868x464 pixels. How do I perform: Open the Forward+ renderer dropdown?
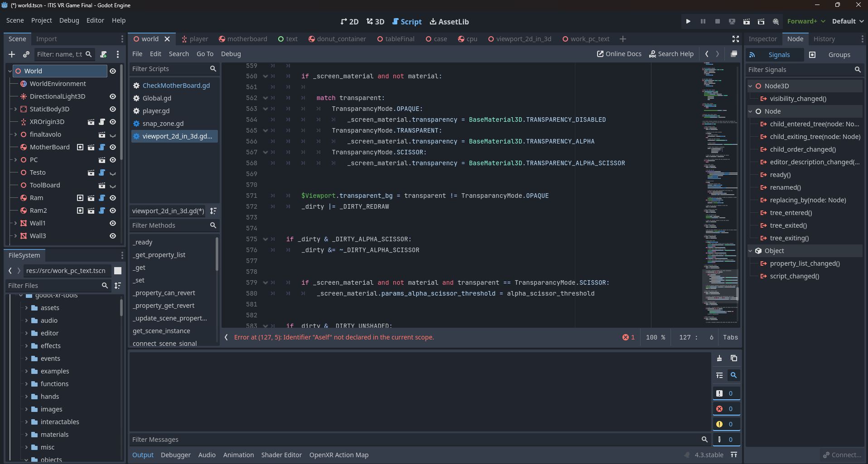pyautogui.click(x=806, y=21)
